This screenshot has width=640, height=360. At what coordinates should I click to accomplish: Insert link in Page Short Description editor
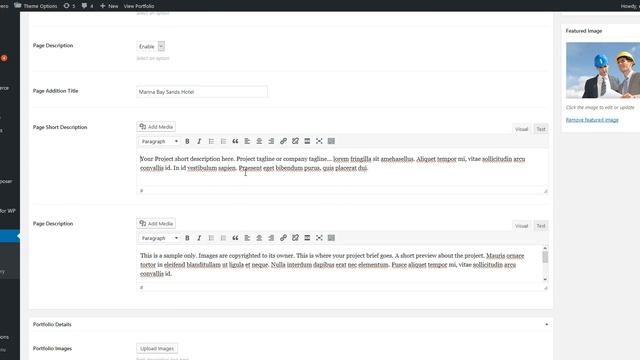[x=283, y=141]
